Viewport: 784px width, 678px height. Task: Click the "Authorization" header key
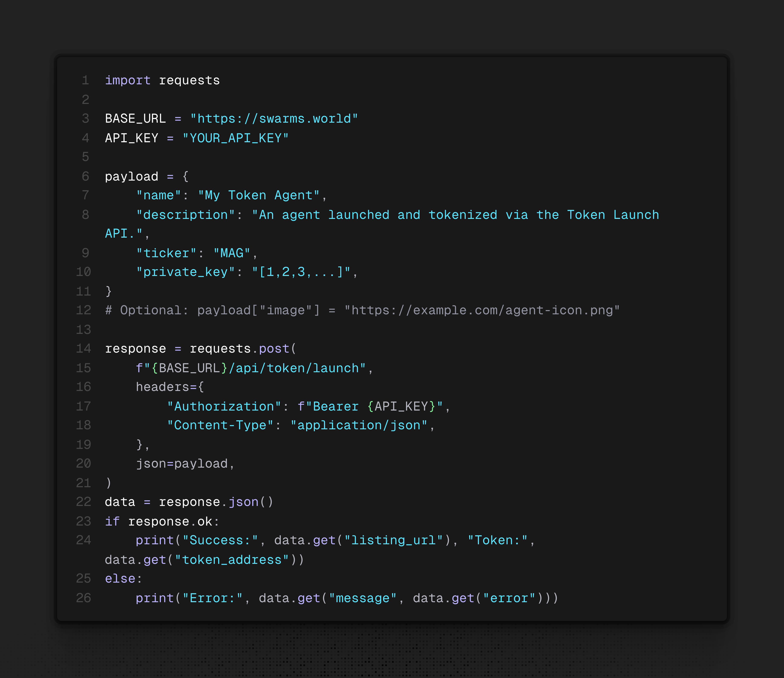point(224,407)
